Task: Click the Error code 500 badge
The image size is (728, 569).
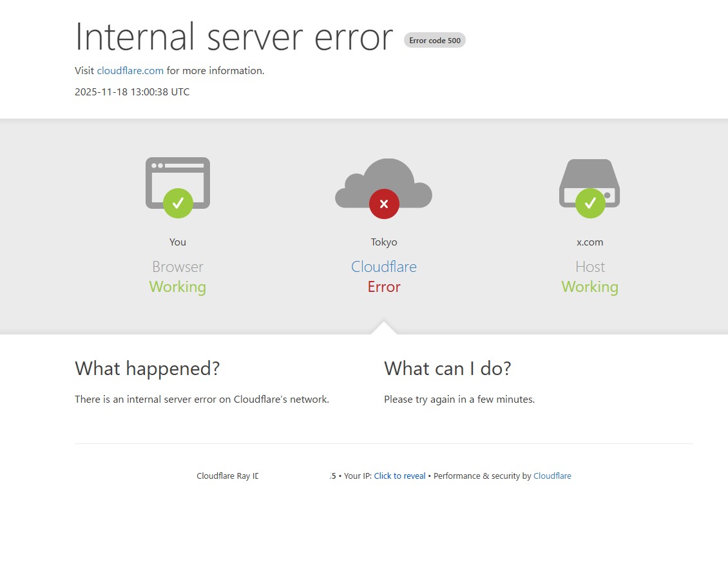Action: pyautogui.click(x=435, y=41)
